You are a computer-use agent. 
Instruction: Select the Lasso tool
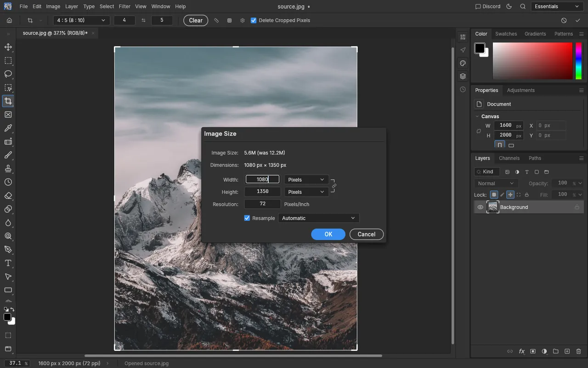tap(8, 74)
